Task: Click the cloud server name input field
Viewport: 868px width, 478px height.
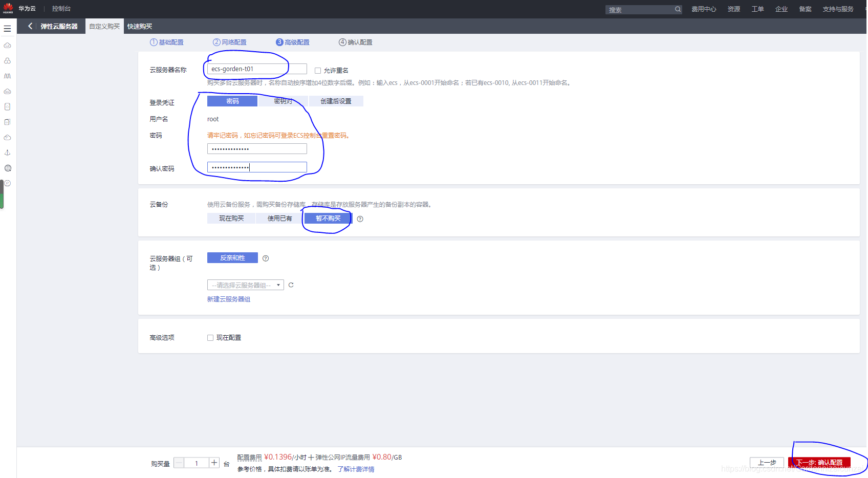Action: (x=257, y=69)
